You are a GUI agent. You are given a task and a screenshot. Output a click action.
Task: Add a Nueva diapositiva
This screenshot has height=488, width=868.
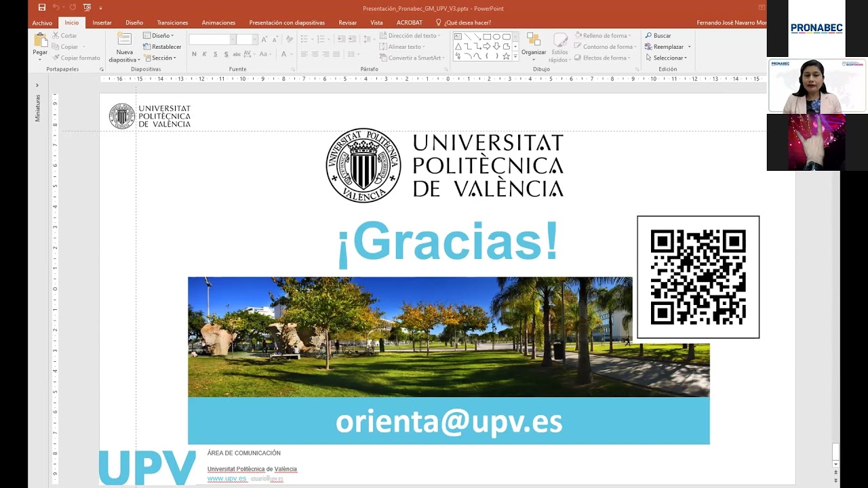pos(124,47)
